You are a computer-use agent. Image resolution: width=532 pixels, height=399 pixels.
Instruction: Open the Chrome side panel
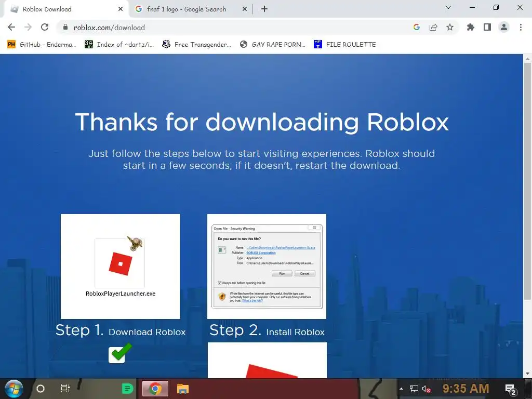coord(487,27)
